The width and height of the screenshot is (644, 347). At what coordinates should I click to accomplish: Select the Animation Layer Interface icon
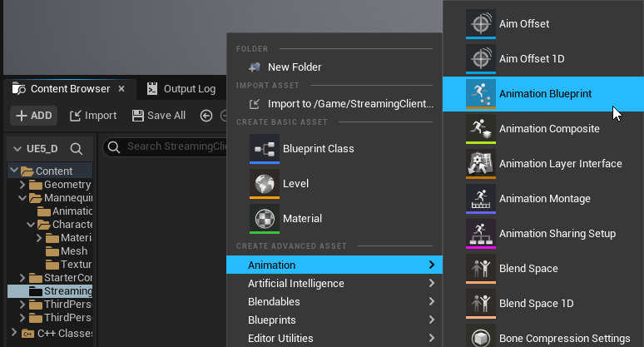[x=480, y=162]
